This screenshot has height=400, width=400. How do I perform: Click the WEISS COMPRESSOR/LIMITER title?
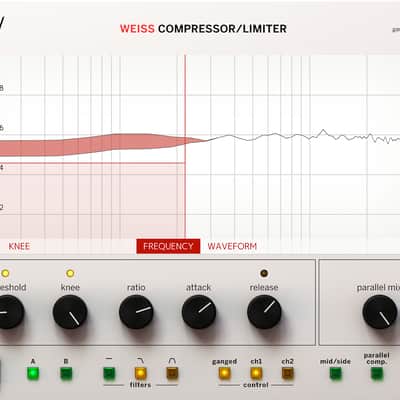coord(203,29)
